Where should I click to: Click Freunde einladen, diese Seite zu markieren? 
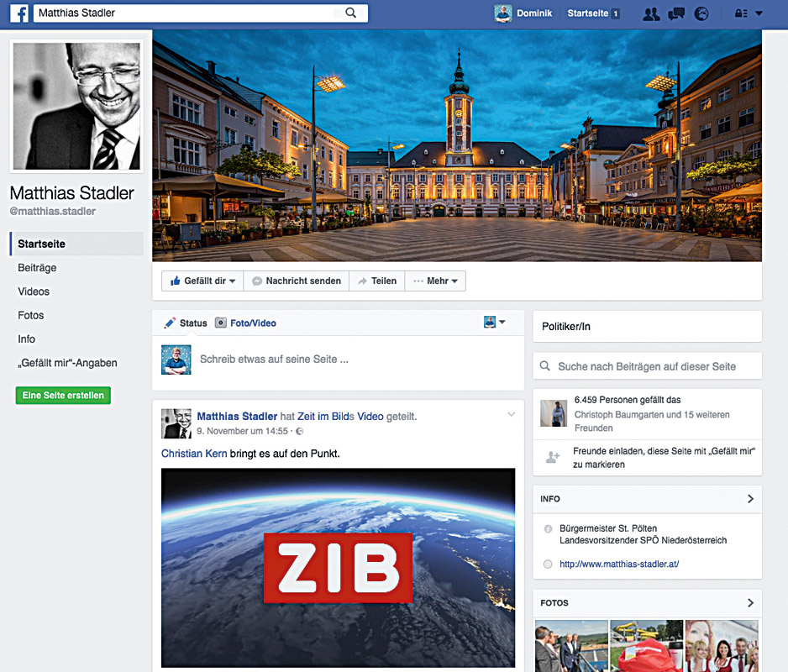pyautogui.click(x=664, y=458)
